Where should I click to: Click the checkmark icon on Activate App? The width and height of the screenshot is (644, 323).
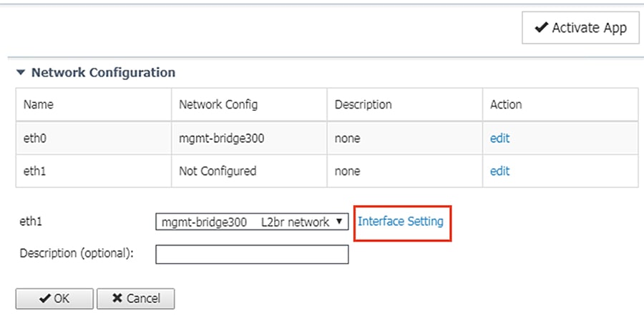point(542,27)
